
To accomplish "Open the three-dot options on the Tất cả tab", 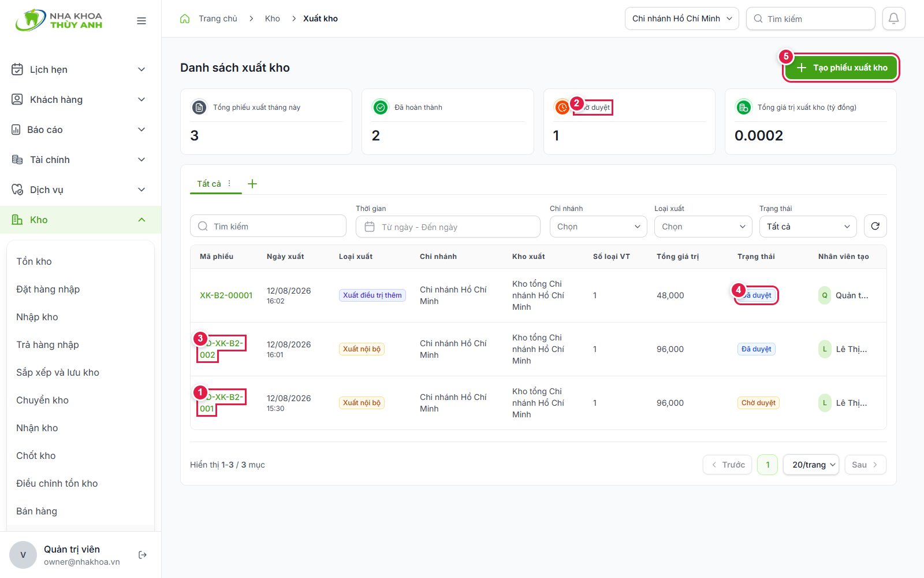I will 229,183.
